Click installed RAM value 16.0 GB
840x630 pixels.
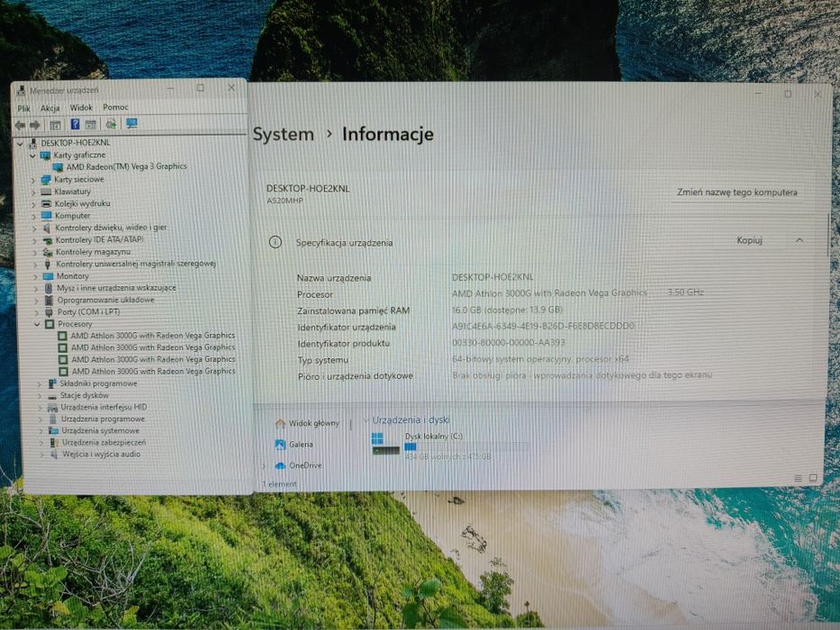click(507, 310)
